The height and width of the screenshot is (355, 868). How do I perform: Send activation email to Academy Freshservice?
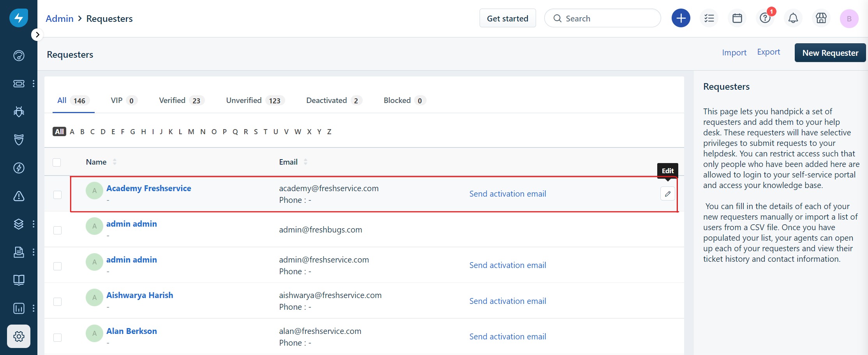coord(507,194)
